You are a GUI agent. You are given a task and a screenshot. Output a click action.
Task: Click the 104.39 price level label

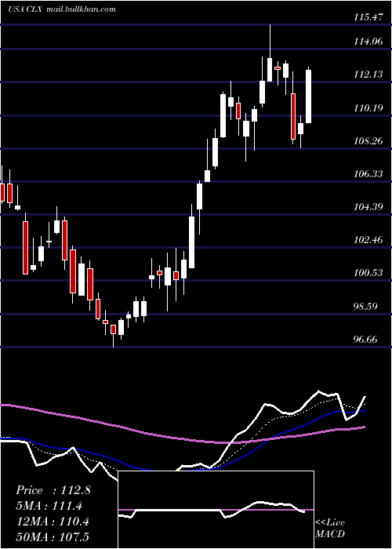coord(368,206)
